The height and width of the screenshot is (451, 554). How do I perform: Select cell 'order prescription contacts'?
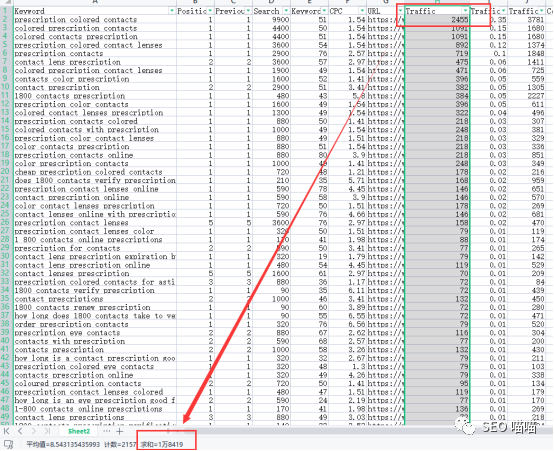click(95, 324)
